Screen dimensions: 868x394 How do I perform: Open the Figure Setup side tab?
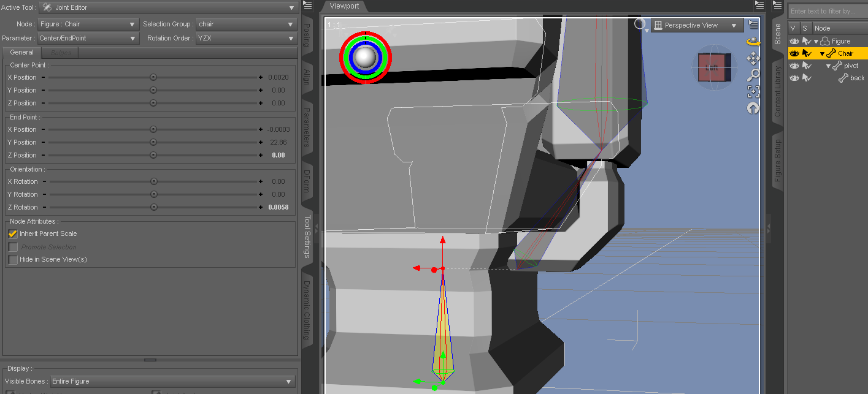(778, 160)
